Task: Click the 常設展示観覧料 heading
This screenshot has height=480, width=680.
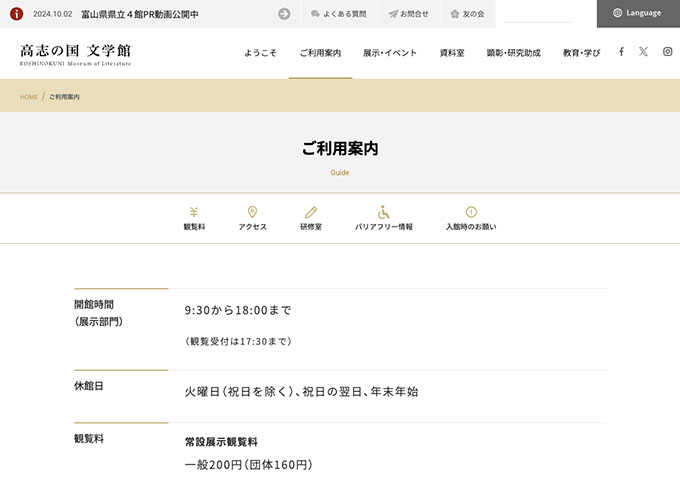Action: 221,442
